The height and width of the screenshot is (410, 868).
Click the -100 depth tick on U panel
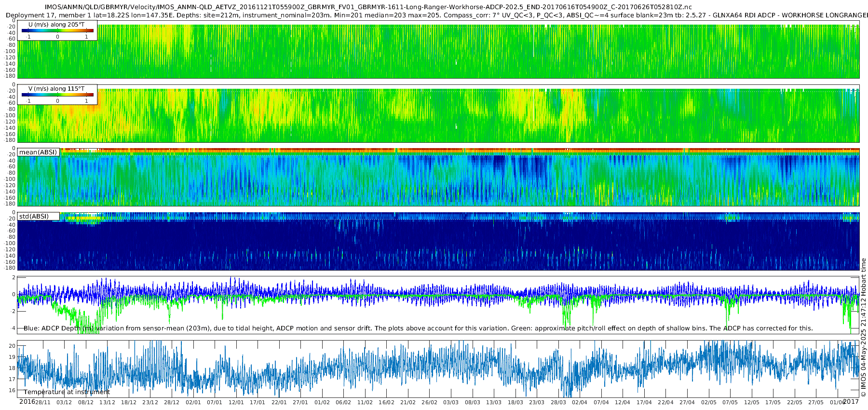pos(10,51)
